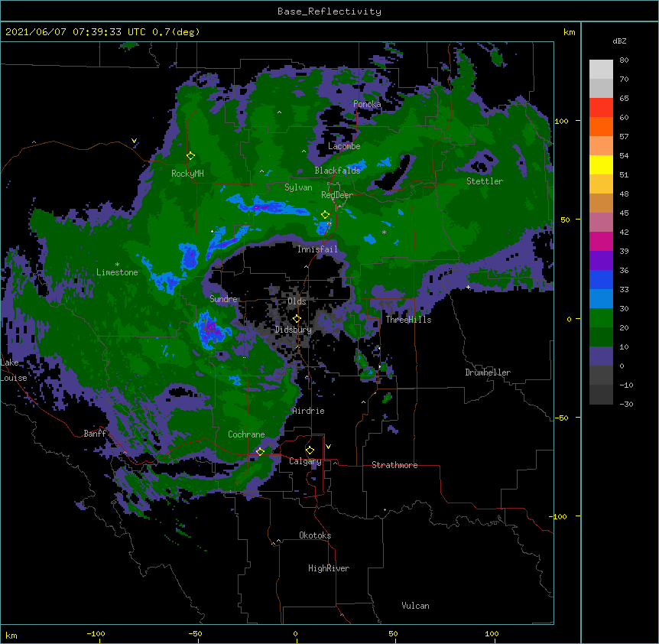Image resolution: width=659 pixels, height=644 pixels.
Task: Click the Okotoks city label
Action: (x=315, y=535)
